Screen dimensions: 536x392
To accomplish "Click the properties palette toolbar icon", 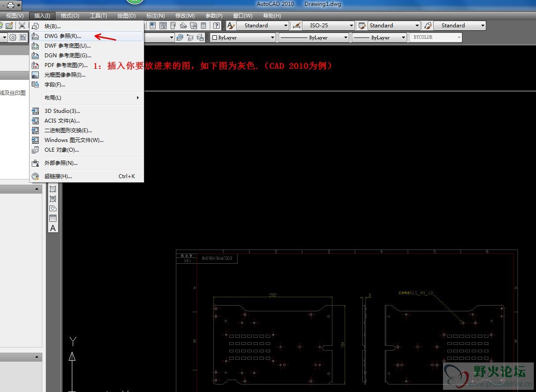I will 153,26.
